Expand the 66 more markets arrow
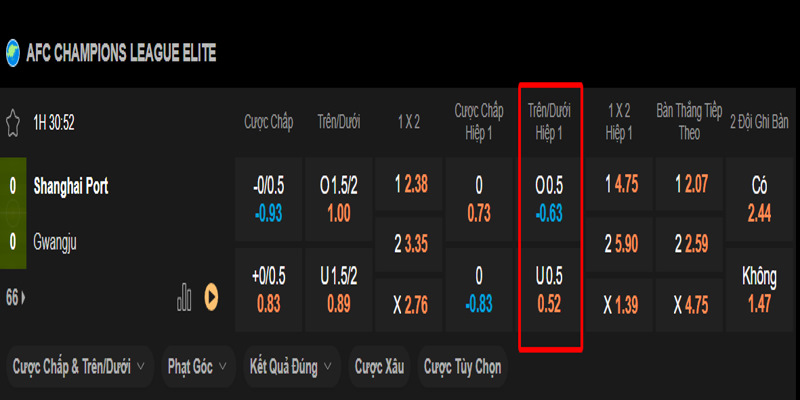Image resolution: width=800 pixels, height=400 pixels. [15, 297]
